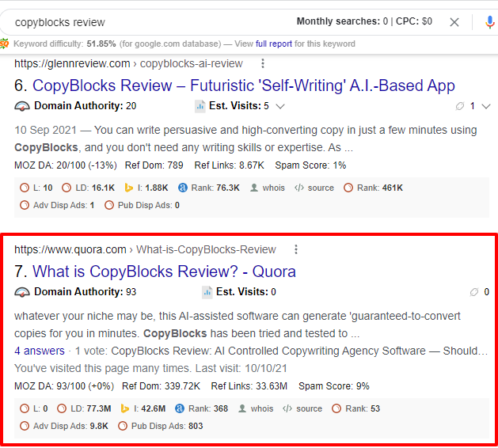Start voice search with the microphone icon
The image size is (498, 448).
tap(490, 22)
